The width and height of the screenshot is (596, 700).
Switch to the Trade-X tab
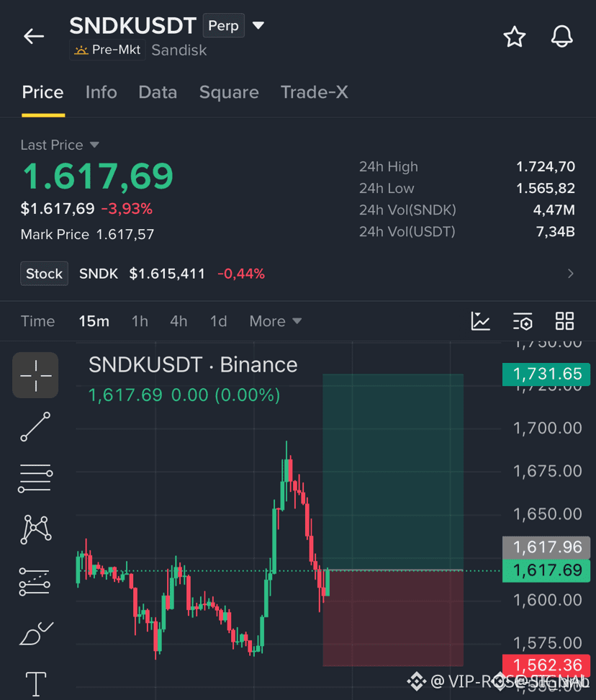point(314,92)
